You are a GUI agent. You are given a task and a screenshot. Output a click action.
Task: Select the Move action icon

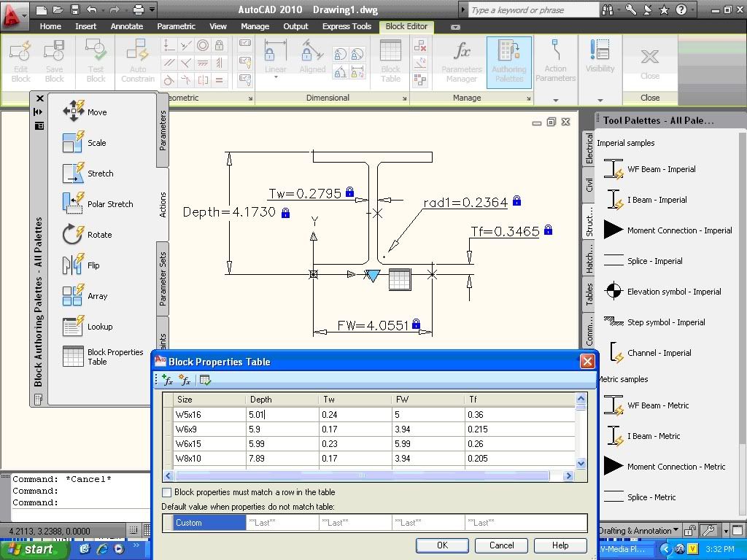click(x=74, y=112)
